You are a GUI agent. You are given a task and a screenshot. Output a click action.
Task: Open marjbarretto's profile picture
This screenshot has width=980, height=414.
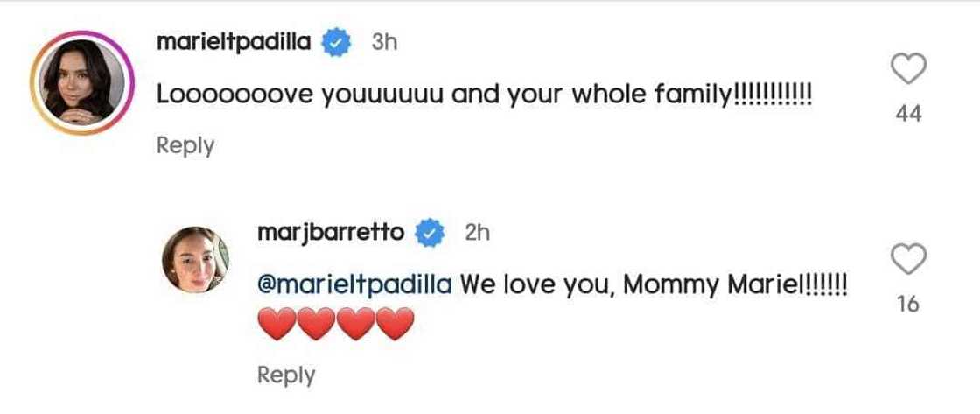pos(195,263)
